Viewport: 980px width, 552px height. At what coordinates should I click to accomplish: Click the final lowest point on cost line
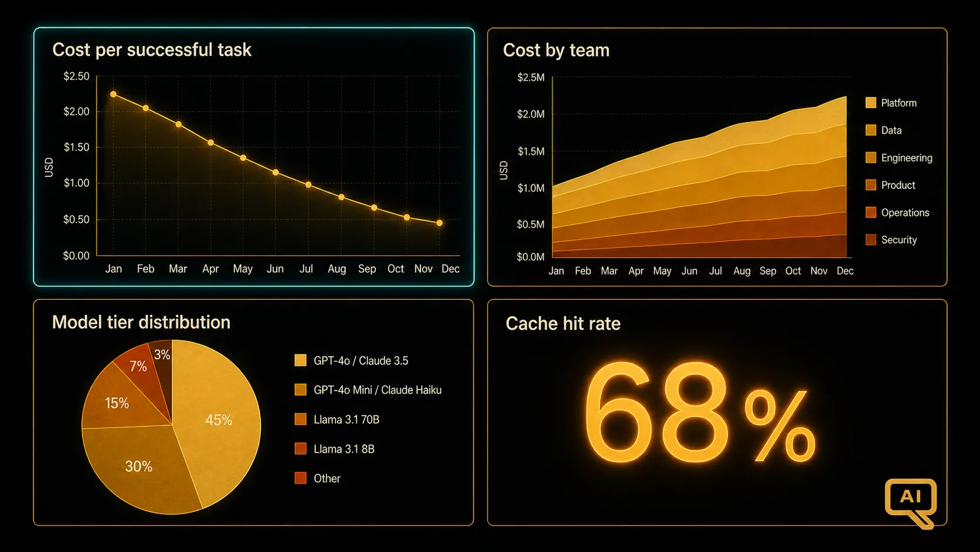440,223
